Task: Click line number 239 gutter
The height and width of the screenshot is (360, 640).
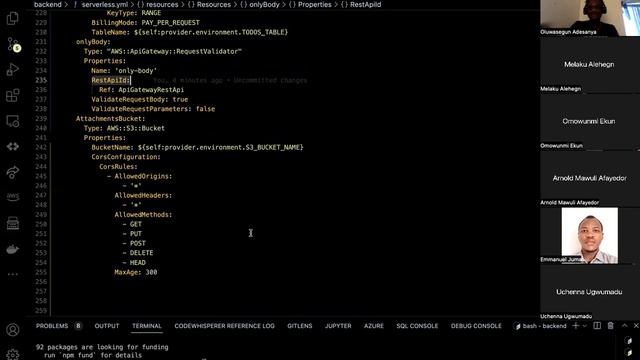Action: (41, 119)
